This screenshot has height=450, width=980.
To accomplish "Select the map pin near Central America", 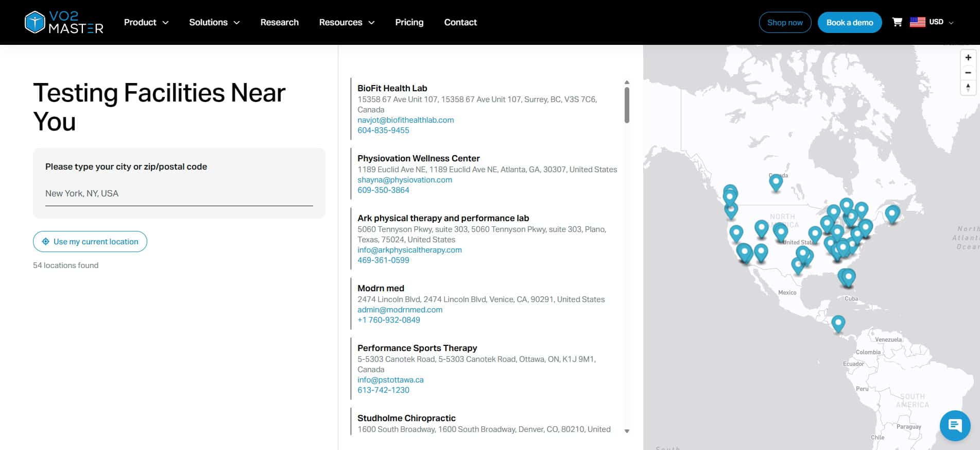I will [x=838, y=324].
